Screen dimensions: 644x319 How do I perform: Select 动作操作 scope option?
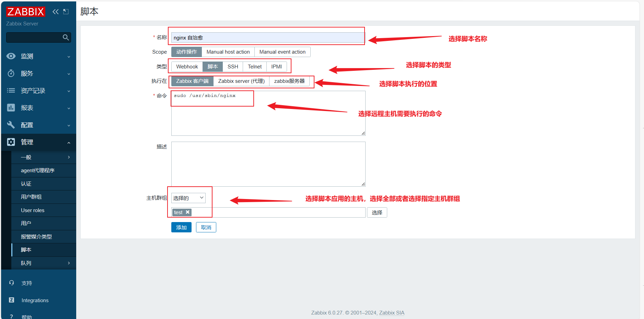coord(186,52)
